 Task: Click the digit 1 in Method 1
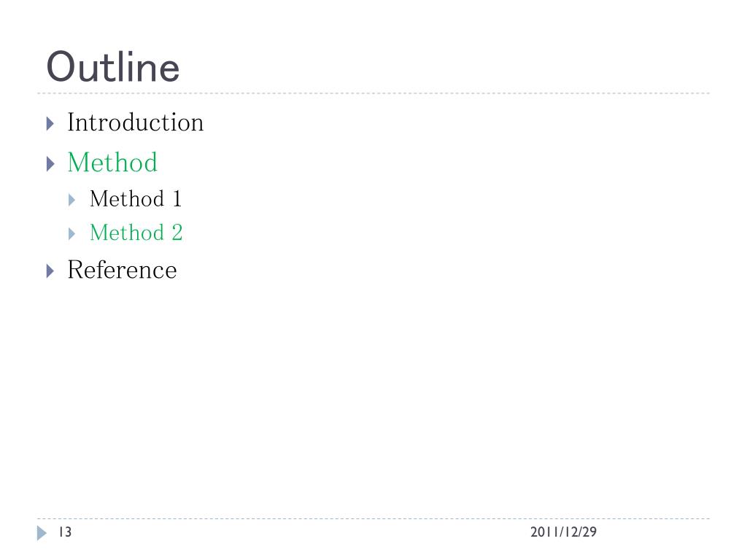click(x=177, y=198)
